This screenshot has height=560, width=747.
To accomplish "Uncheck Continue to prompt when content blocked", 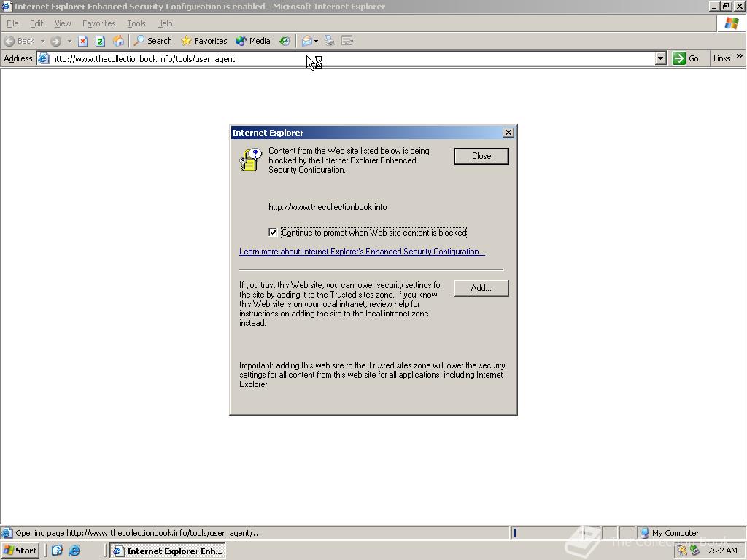I will [273, 233].
